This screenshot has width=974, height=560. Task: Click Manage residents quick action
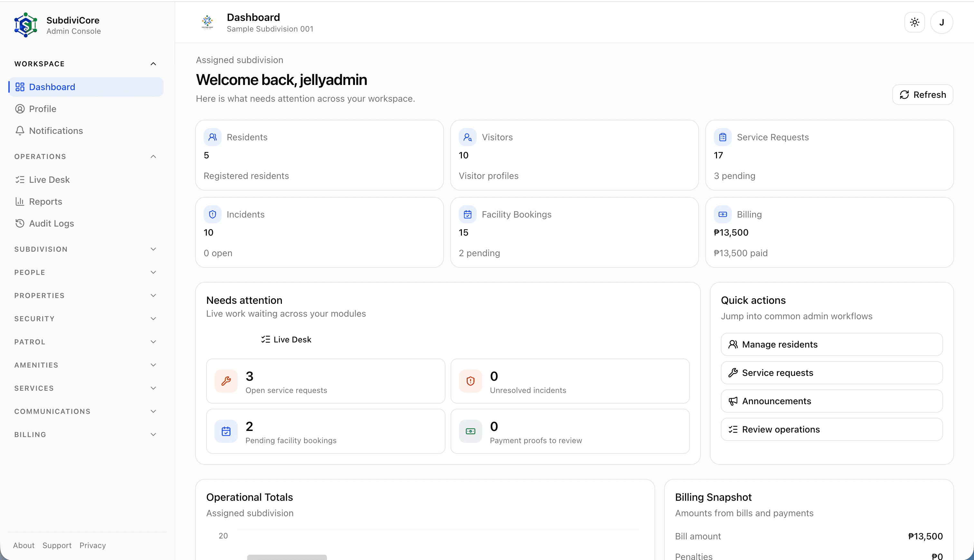coord(832,344)
